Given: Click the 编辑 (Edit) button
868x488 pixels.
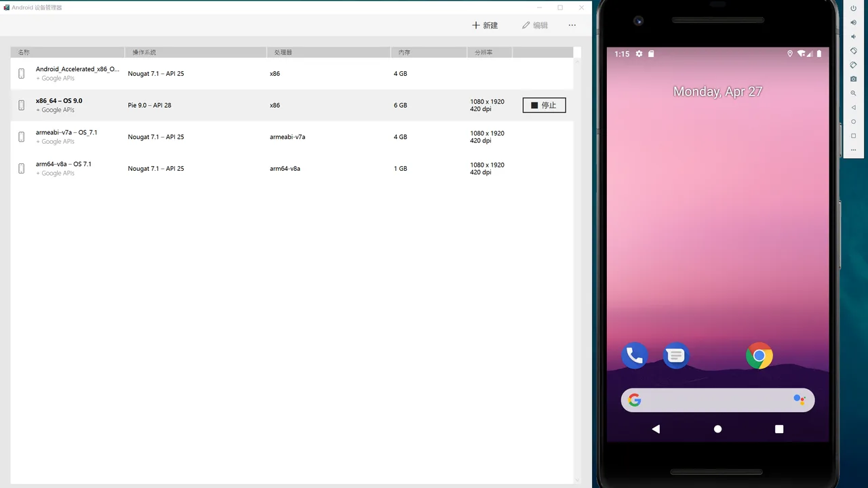Looking at the screenshot, I should (x=535, y=25).
